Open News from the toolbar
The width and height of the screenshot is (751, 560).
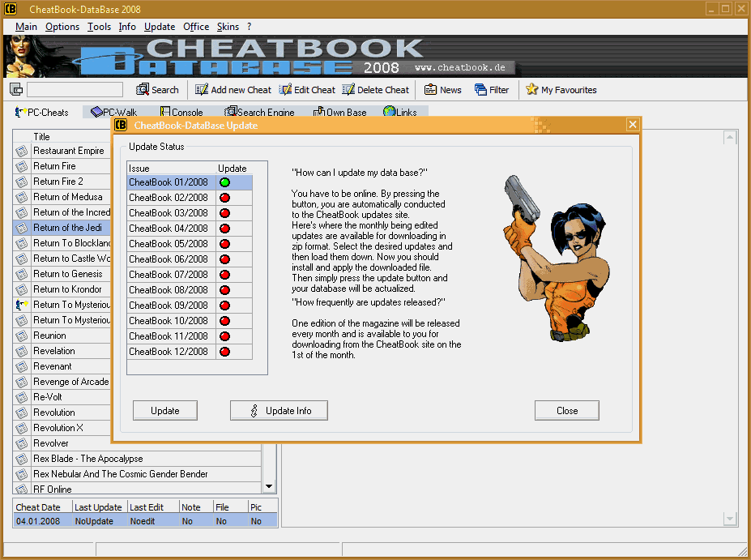pos(431,90)
